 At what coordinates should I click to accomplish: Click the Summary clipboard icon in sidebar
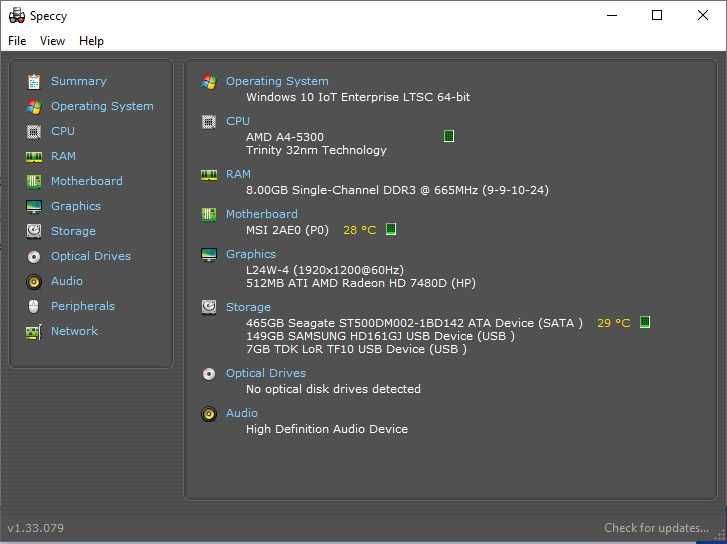(x=34, y=81)
